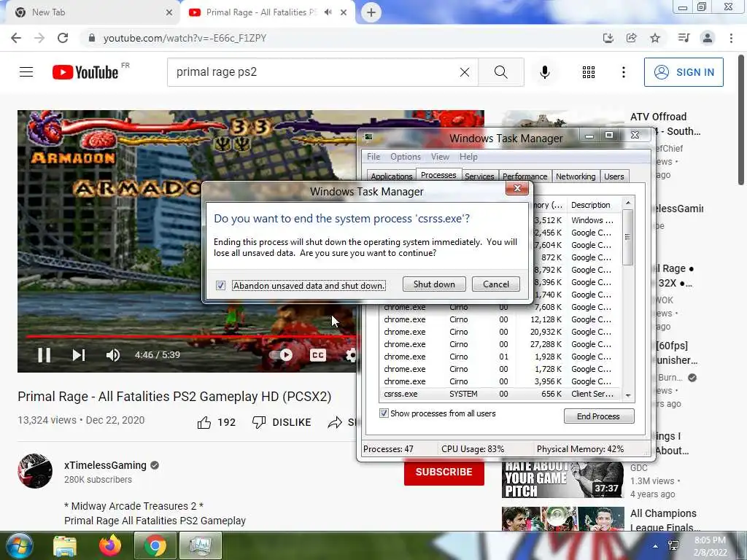Open xTimelessGaming channel name link
This screenshot has width=747, height=560.
coord(105,465)
